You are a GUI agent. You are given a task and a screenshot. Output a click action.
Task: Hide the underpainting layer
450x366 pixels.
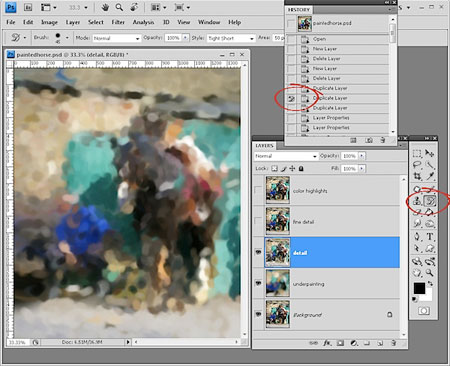[x=258, y=283]
